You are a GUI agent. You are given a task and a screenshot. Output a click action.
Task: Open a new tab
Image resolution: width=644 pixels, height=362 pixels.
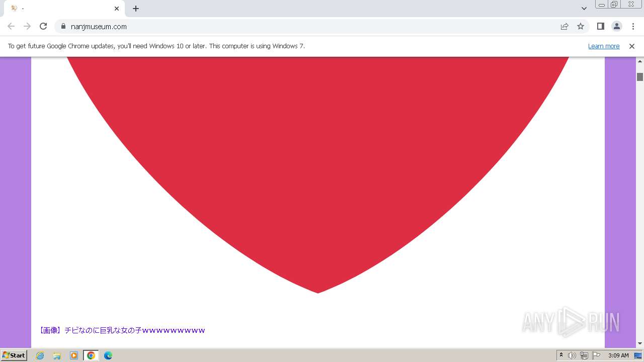(136, 9)
